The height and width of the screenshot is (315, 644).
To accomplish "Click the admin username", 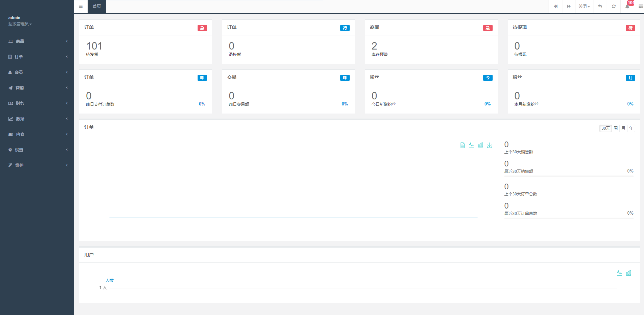I will tap(14, 18).
